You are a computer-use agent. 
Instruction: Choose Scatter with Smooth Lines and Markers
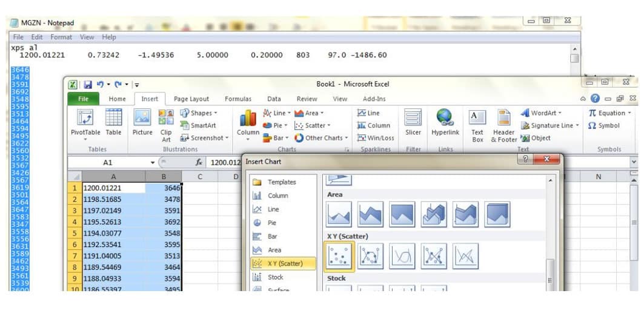coord(370,257)
